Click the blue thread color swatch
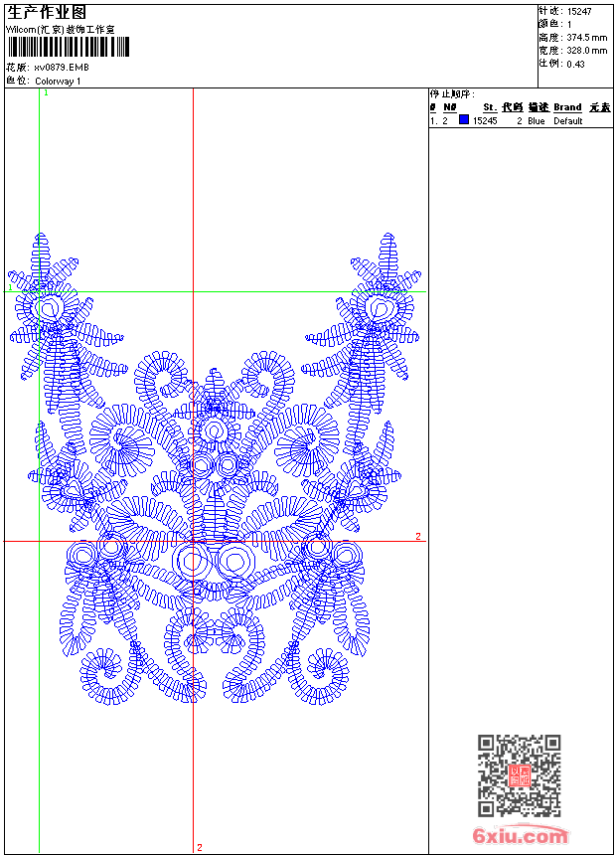The height and width of the screenshot is (855, 616). pos(464,120)
